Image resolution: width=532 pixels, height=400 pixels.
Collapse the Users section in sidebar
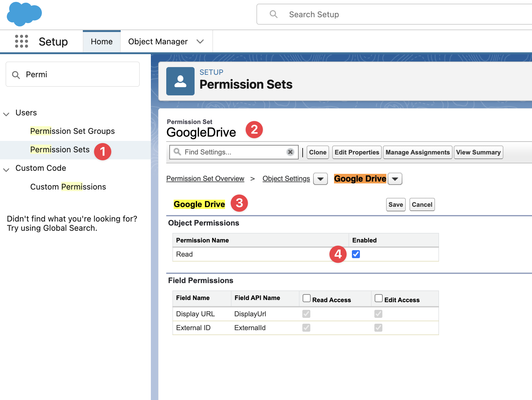click(6, 114)
